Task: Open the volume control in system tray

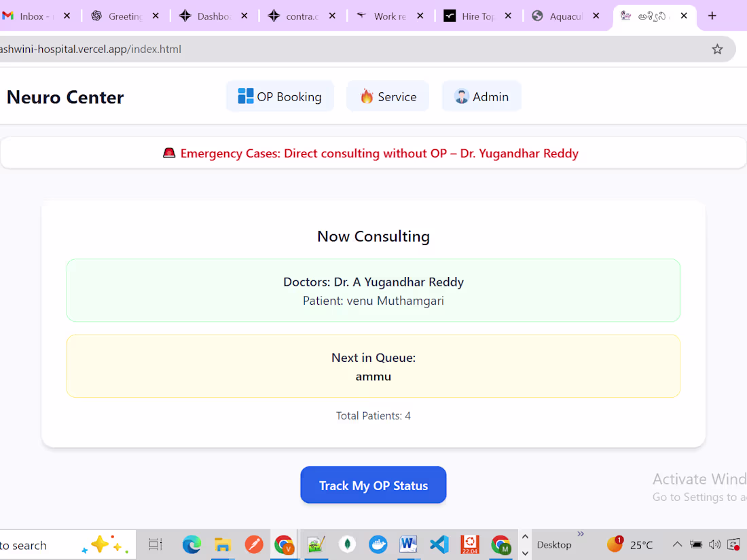Action: pyautogui.click(x=714, y=544)
